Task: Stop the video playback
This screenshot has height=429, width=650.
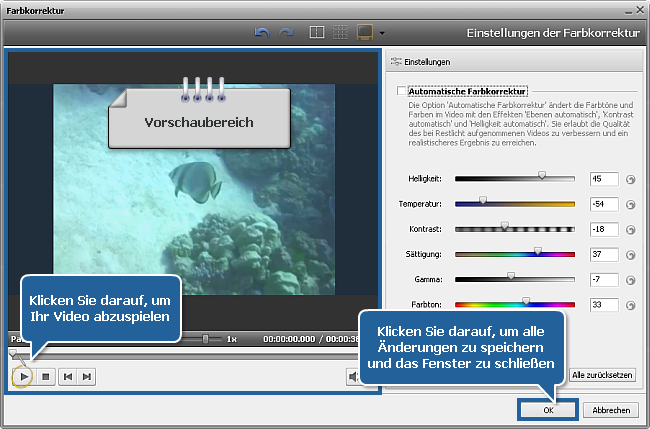Action: (44, 376)
